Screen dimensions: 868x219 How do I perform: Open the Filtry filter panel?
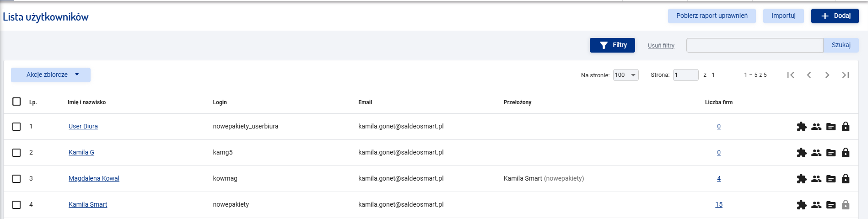pyautogui.click(x=612, y=45)
